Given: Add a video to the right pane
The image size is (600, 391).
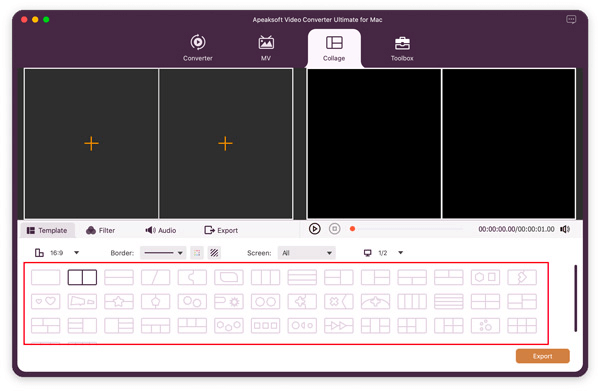Looking at the screenshot, I should point(225,143).
